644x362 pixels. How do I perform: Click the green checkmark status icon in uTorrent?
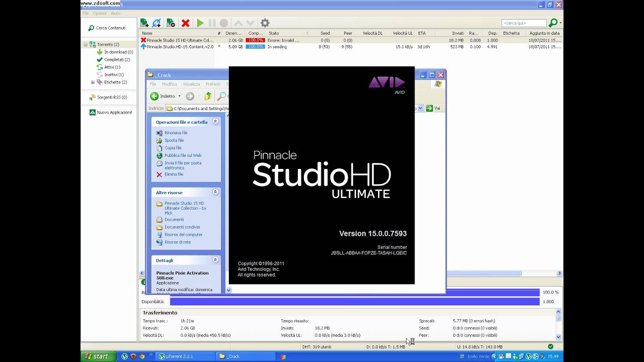click(550, 347)
